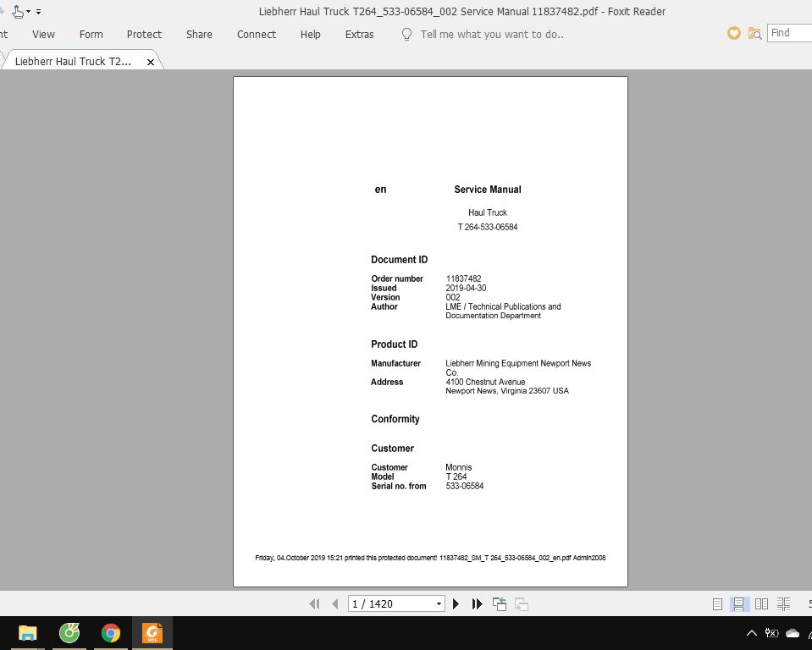Screen dimensions: 812x650
Task: Open the Protect ribbon tab
Action: tap(144, 34)
